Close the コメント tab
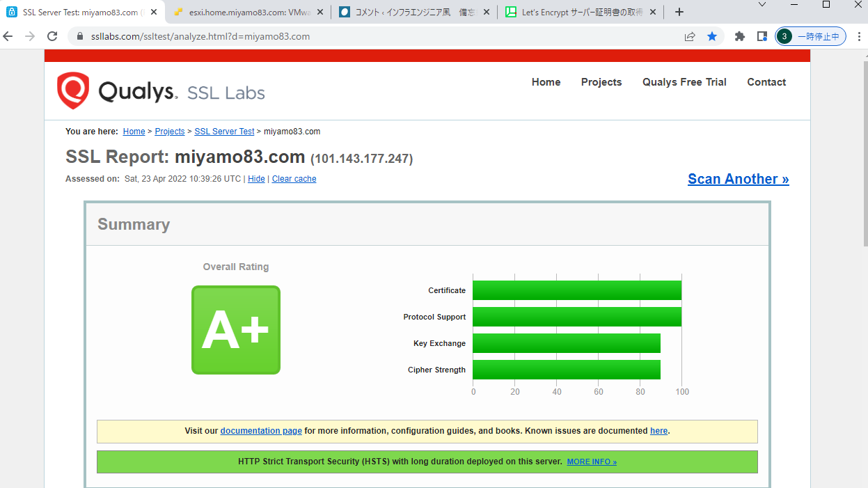The image size is (868, 488). tap(486, 12)
